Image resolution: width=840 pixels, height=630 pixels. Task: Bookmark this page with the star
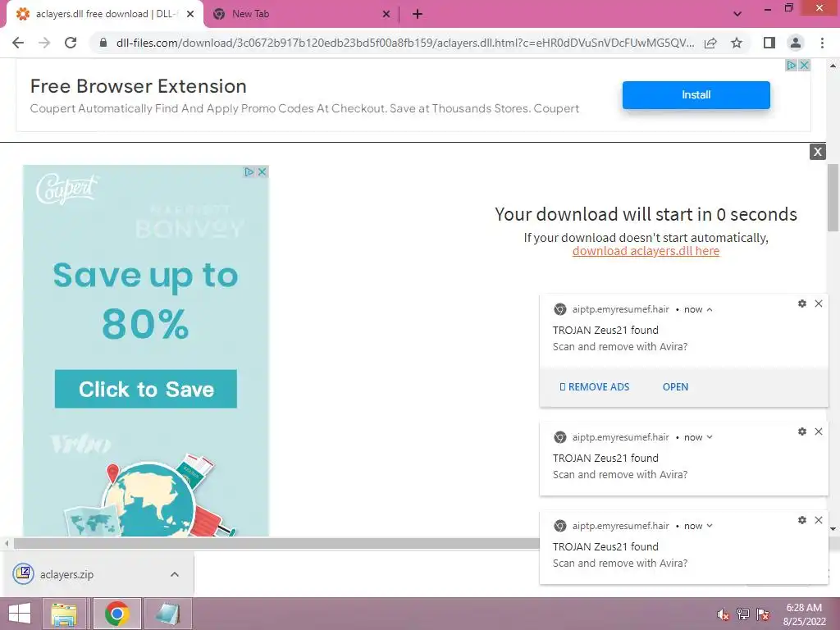tap(737, 43)
